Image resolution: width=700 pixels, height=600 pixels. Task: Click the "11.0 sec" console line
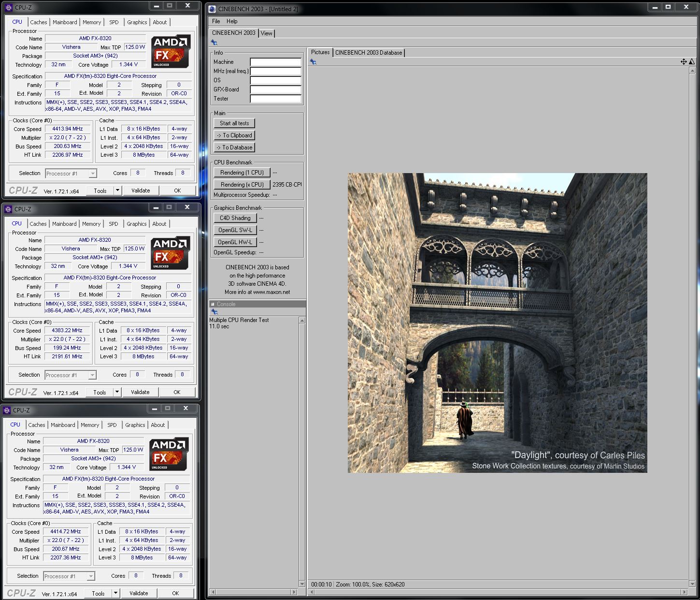[219, 326]
